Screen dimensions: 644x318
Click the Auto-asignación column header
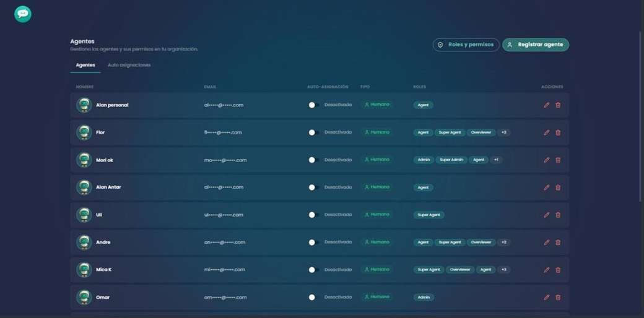328,87
